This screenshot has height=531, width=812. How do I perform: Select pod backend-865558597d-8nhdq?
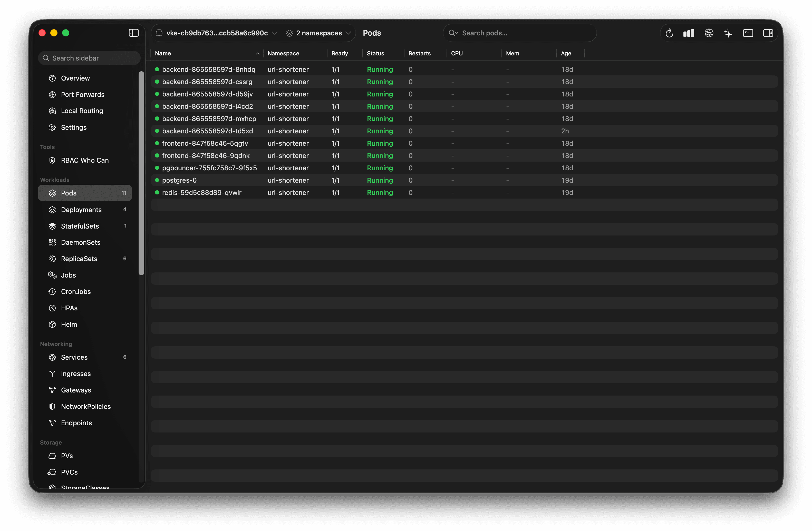pyautogui.click(x=464, y=69)
